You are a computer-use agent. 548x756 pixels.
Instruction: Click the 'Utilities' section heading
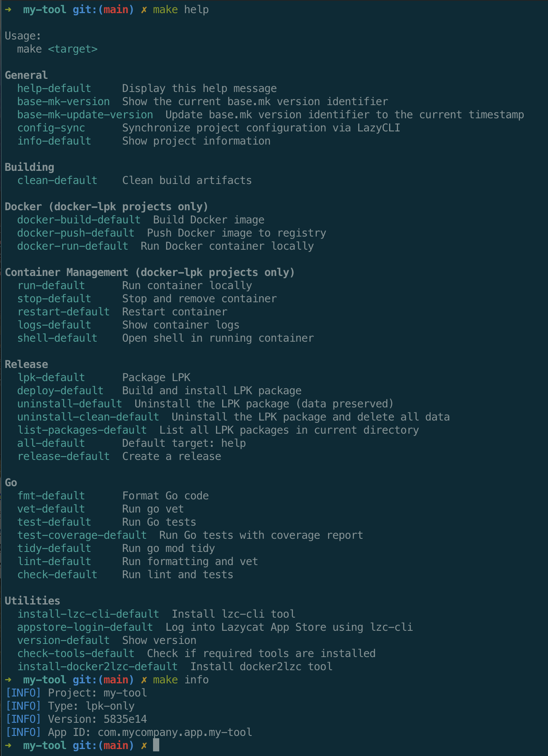32,601
